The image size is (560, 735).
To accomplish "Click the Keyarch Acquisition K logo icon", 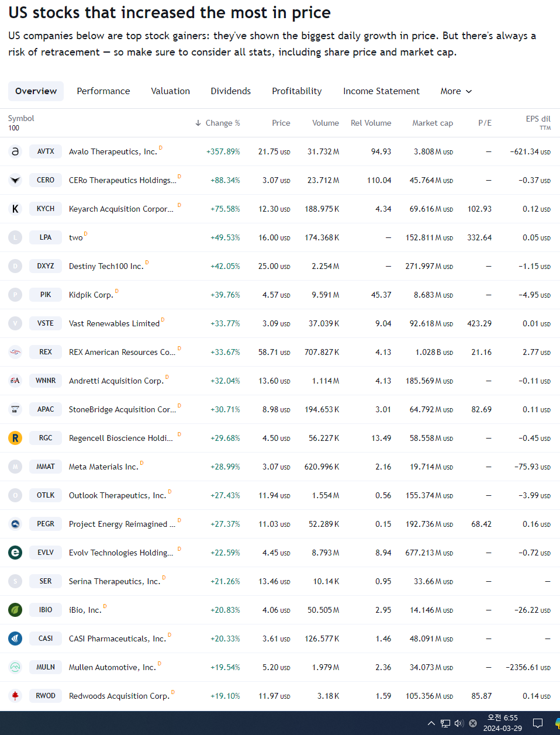I will pyautogui.click(x=15, y=209).
